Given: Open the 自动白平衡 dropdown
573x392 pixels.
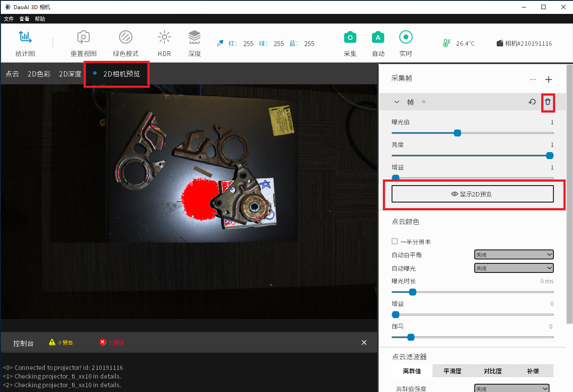Looking at the screenshot, I should point(514,255).
